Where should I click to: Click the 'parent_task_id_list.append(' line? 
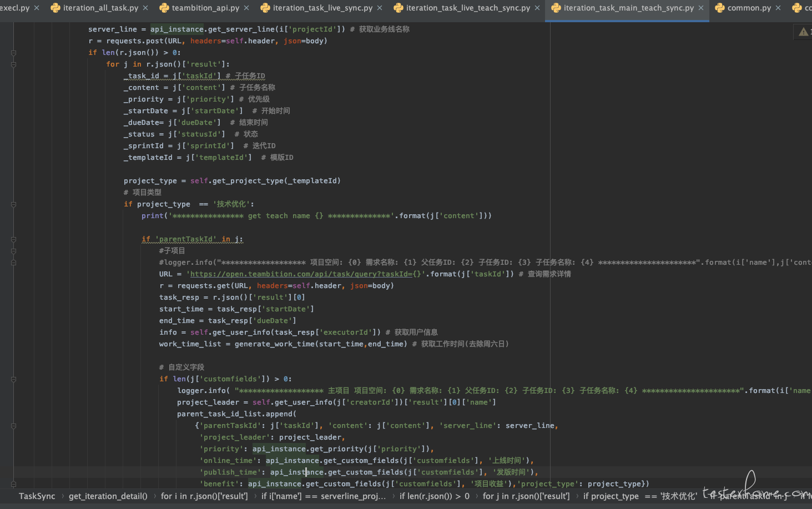[236, 414]
